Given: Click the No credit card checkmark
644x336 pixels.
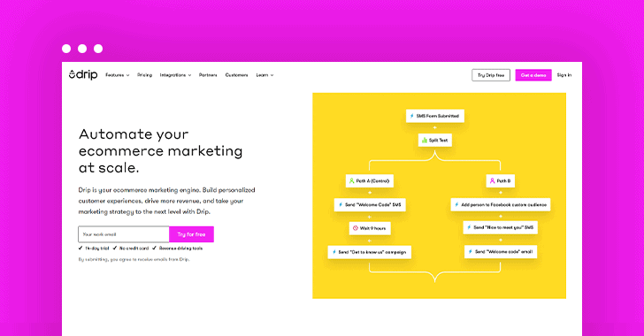Looking at the screenshot, I should (x=115, y=248).
